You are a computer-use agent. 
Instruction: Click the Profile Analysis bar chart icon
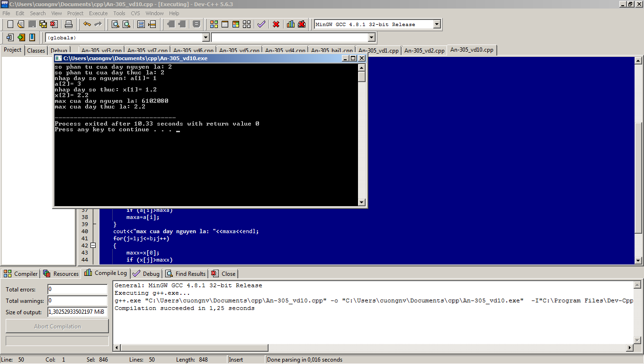click(291, 24)
